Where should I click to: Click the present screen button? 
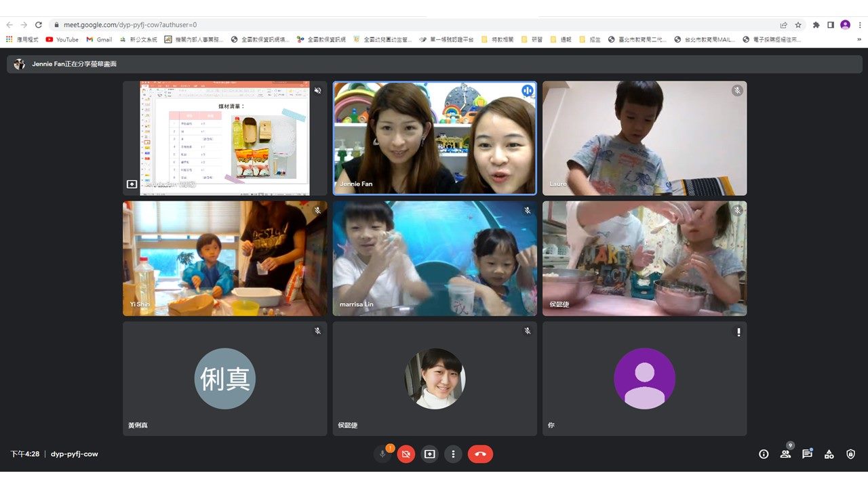coord(429,454)
